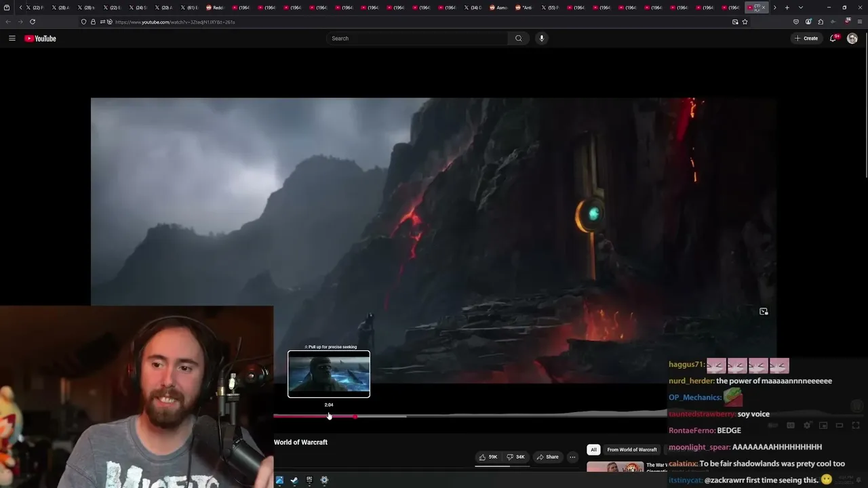This screenshot has width=868, height=488.
Task: Like the video with thumbs up 59K
Action: pyautogui.click(x=488, y=457)
